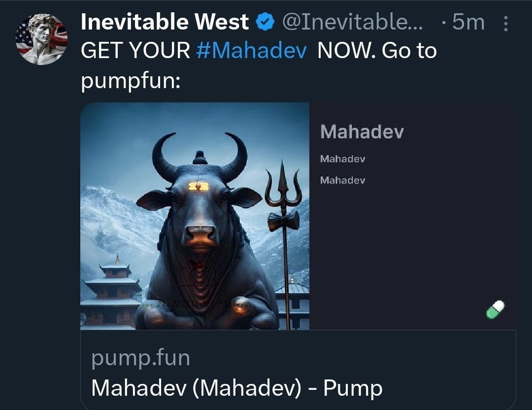The width and height of the screenshot is (532, 410).
Task: Click the green pump.fun pill logo
Action: click(496, 310)
